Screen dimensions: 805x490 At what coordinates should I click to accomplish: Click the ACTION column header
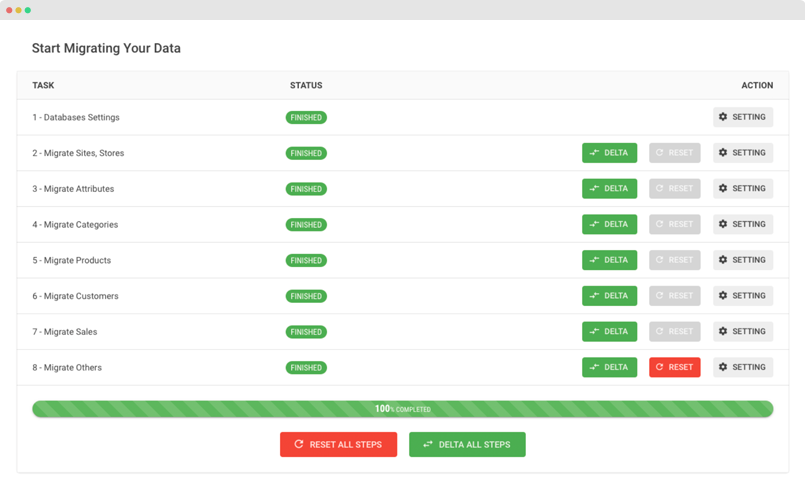coord(757,85)
